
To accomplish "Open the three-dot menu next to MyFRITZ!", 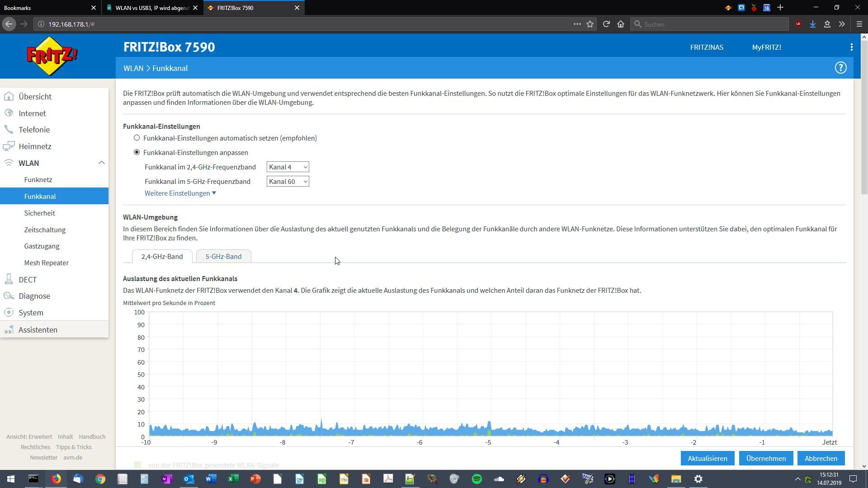I will [x=852, y=47].
